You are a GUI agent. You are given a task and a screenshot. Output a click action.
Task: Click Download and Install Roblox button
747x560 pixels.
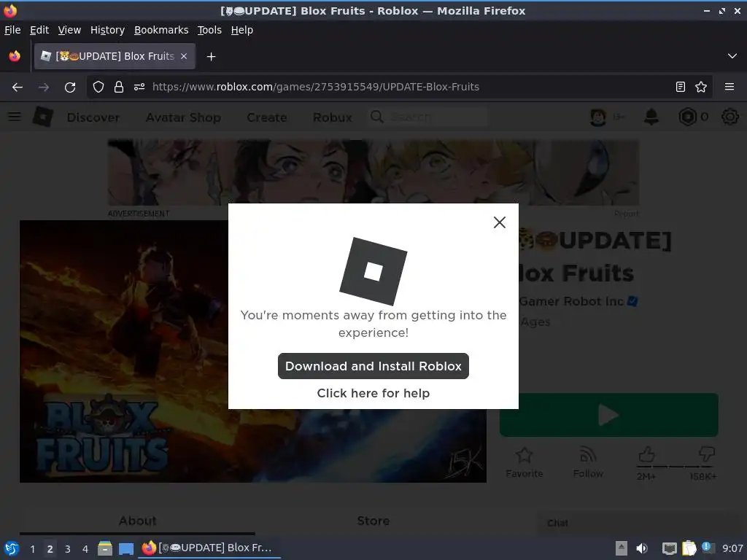[x=373, y=366]
